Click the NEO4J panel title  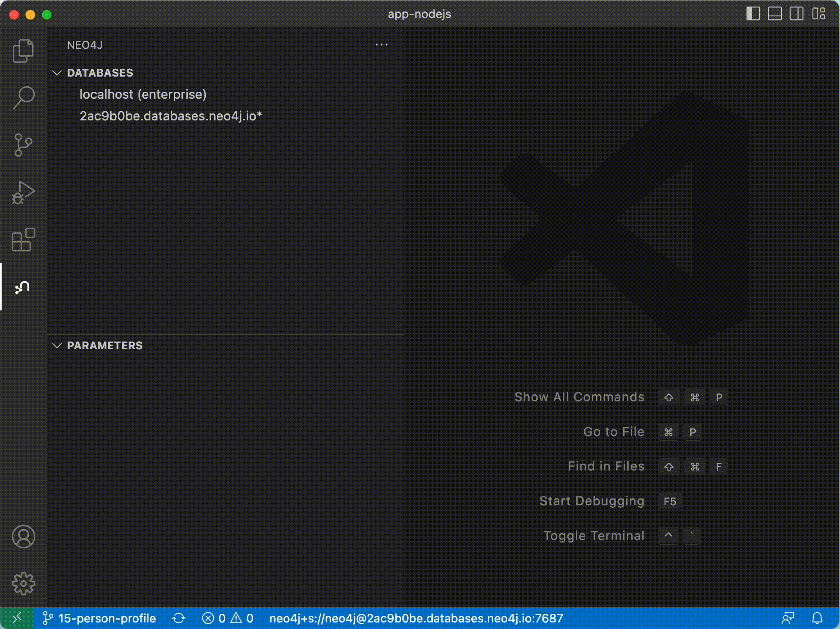point(85,45)
